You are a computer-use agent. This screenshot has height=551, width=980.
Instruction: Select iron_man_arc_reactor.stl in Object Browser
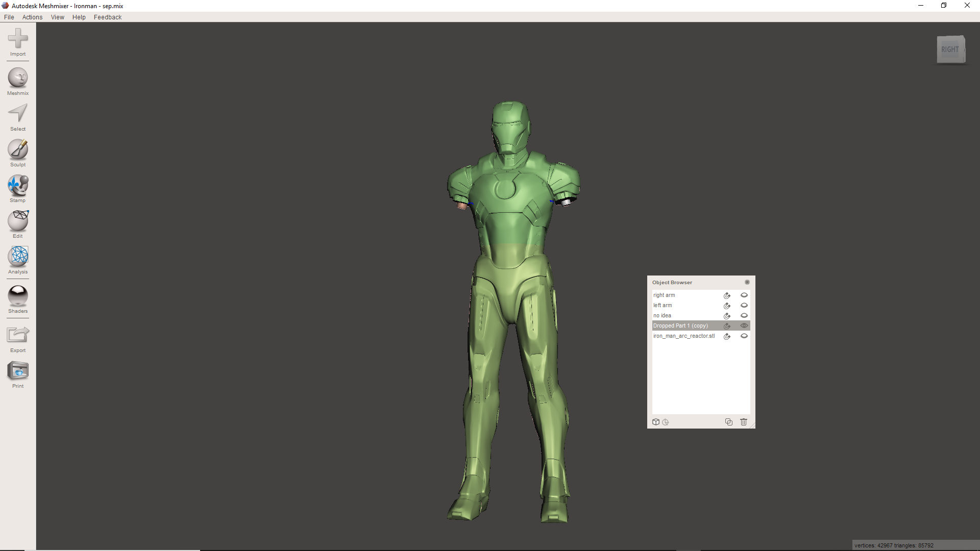point(684,336)
